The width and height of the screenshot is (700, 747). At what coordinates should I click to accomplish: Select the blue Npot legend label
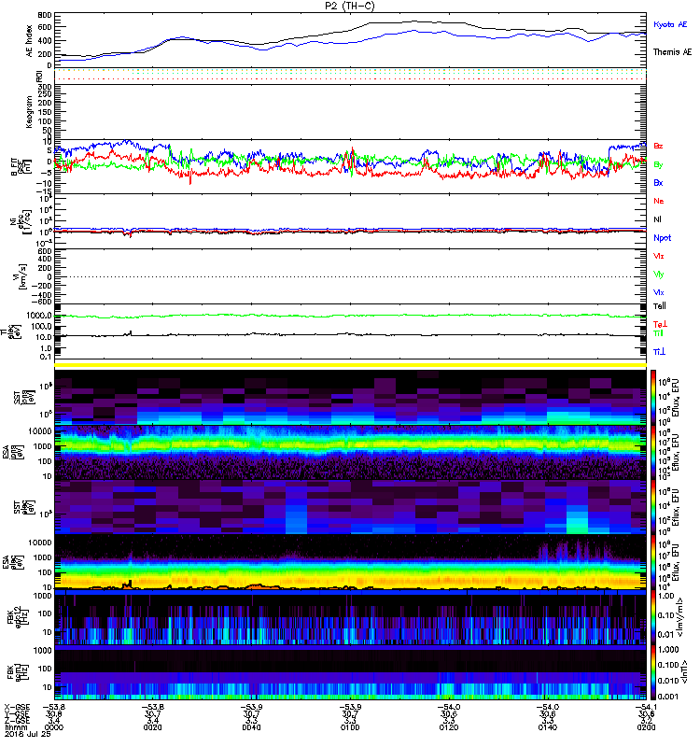663,238
